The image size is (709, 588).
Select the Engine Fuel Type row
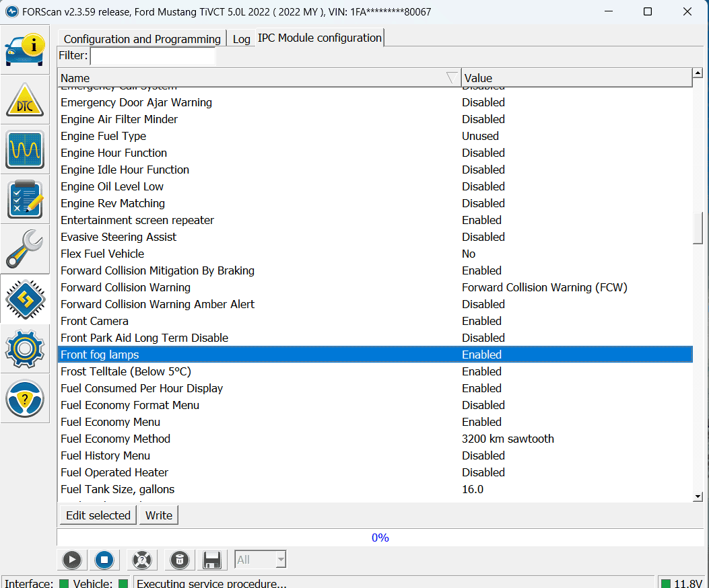tap(375, 136)
